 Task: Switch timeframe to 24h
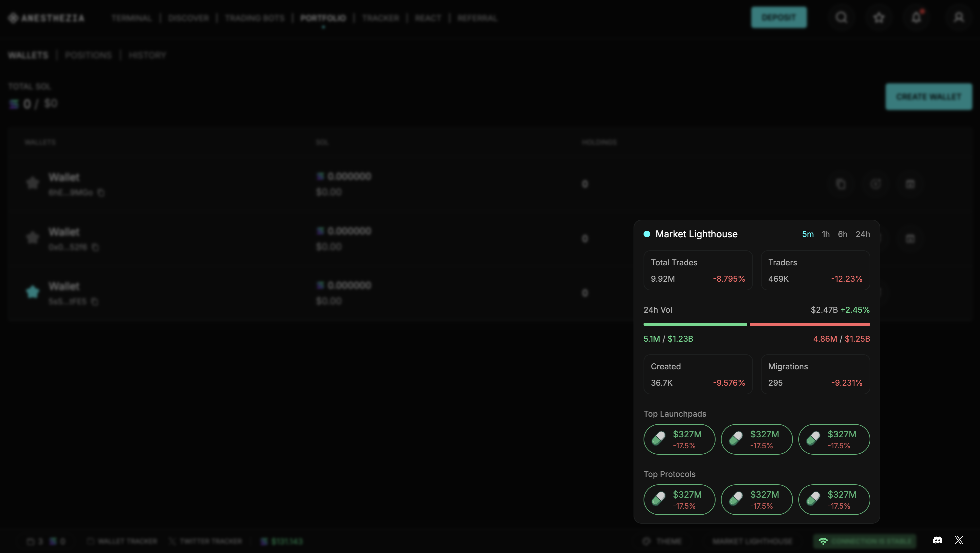pos(862,234)
